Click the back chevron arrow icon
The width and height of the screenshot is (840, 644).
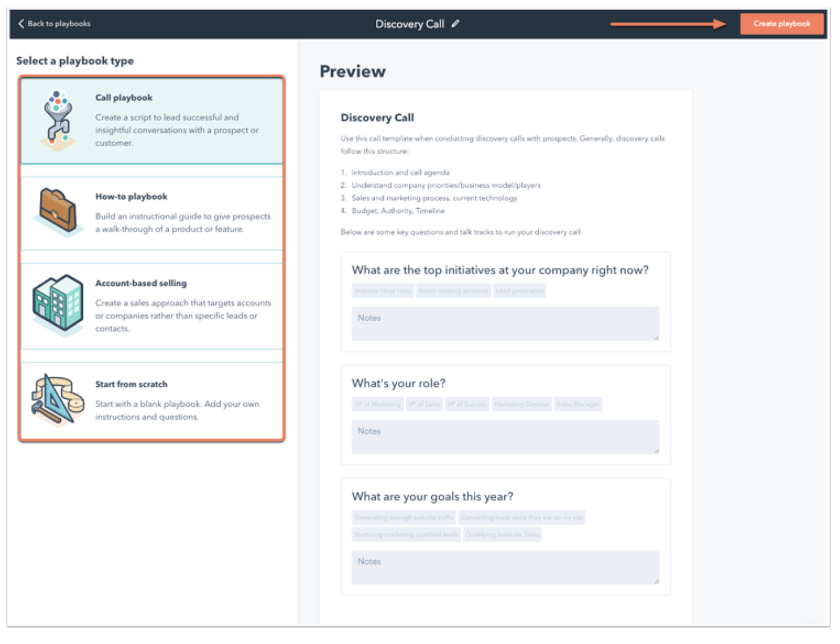[x=21, y=24]
